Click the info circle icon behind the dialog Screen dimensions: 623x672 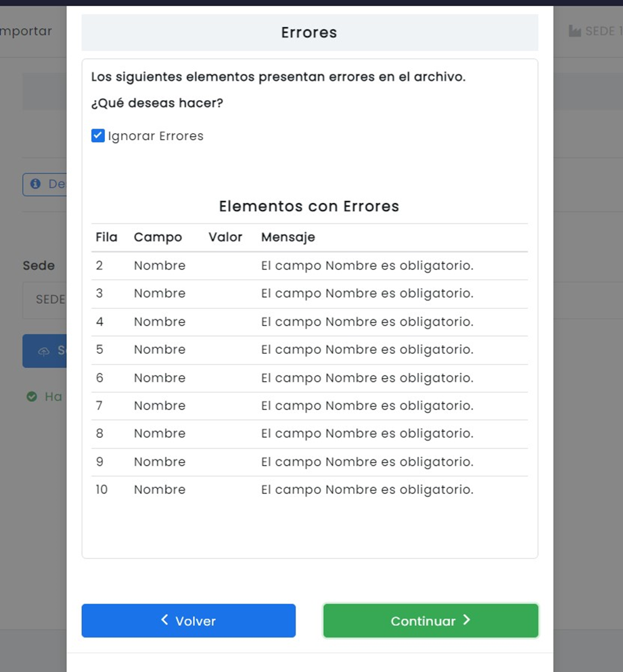tap(36, 184)
